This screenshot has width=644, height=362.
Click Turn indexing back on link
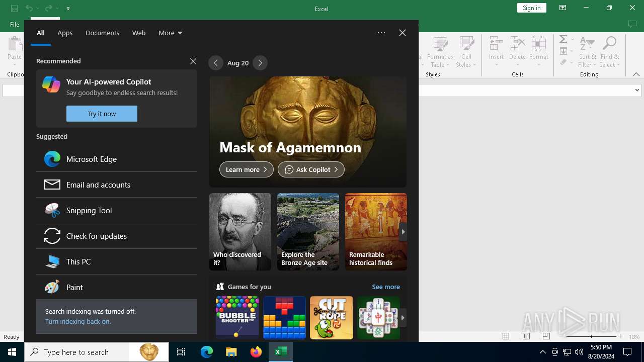78,321
